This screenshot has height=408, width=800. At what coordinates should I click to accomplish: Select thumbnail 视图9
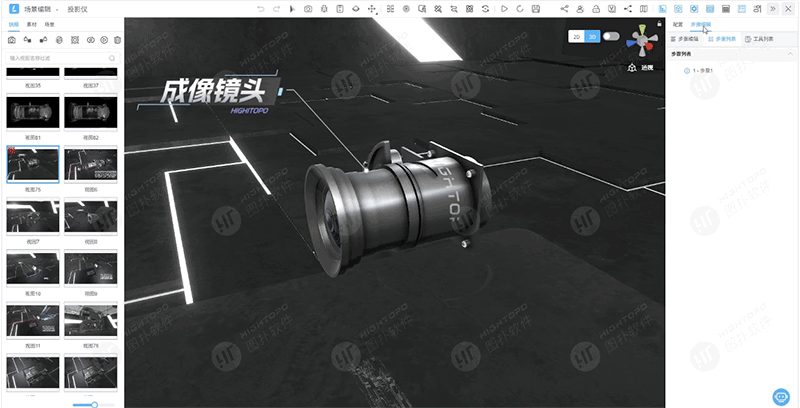point(90,268)
